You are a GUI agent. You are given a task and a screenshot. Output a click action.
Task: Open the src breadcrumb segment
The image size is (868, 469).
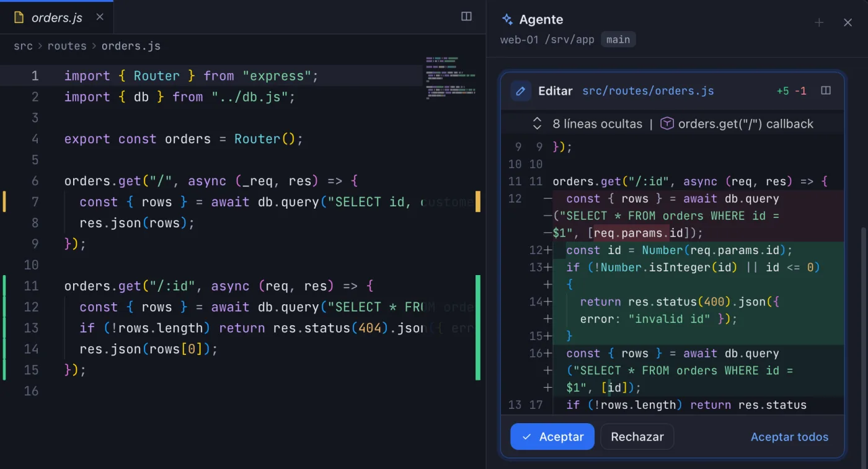point(23,46)
